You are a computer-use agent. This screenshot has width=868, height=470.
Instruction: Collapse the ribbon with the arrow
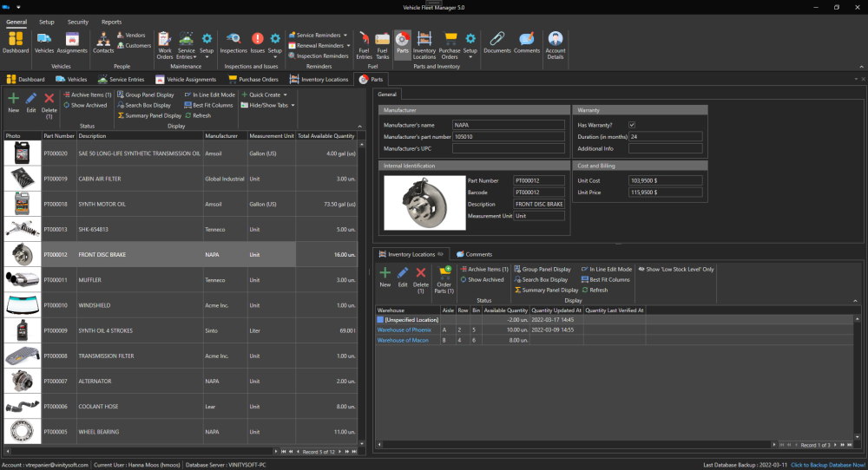point(861,67)
